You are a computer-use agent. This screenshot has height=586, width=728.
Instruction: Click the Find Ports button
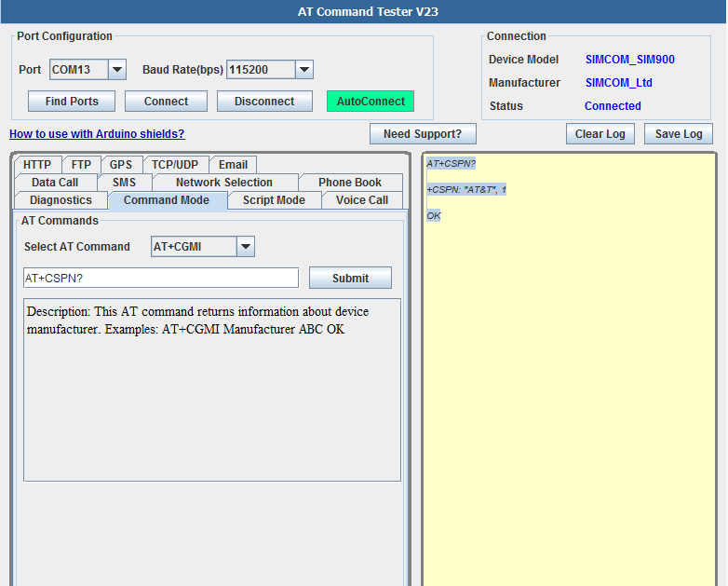click(72, 102)
